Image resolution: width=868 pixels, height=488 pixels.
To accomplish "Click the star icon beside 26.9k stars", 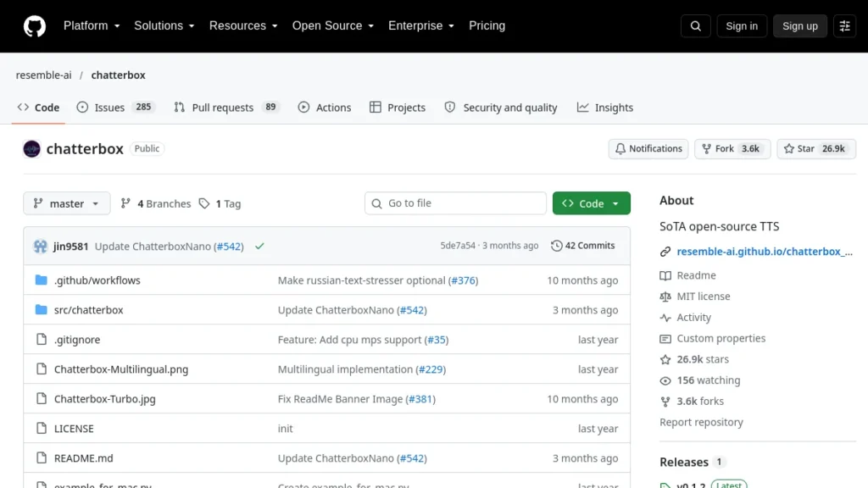I will click(665, 359).
